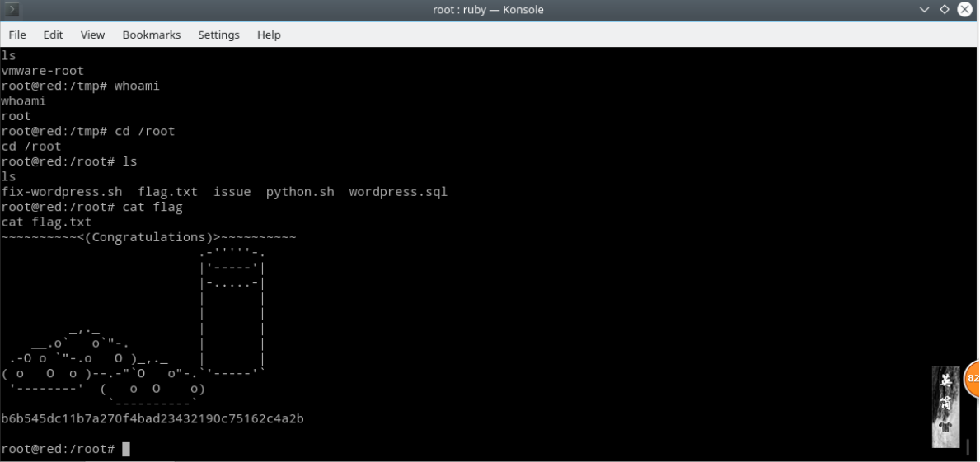Click the 'root : ruby — Konsole' window title

click(488, 9)
